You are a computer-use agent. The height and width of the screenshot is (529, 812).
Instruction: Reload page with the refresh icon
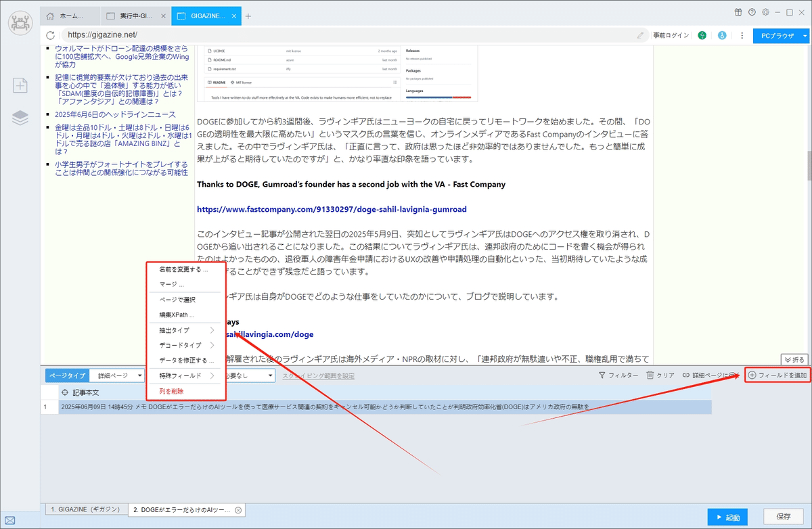pyautogui.click(x=50, y=35)
